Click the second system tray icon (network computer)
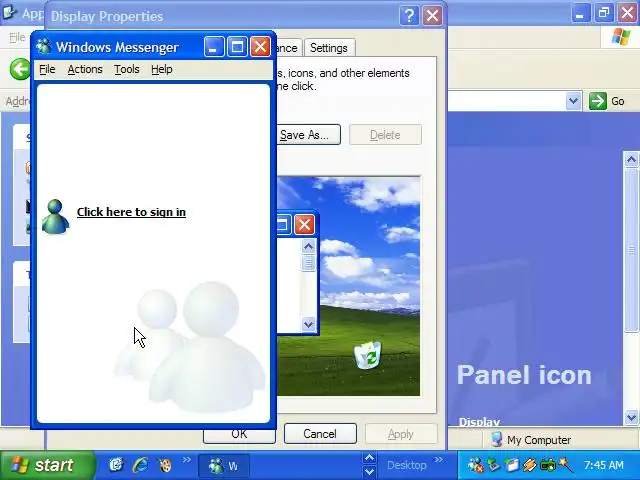This screenshot has width=640, height=480. (x=494, y=465)
